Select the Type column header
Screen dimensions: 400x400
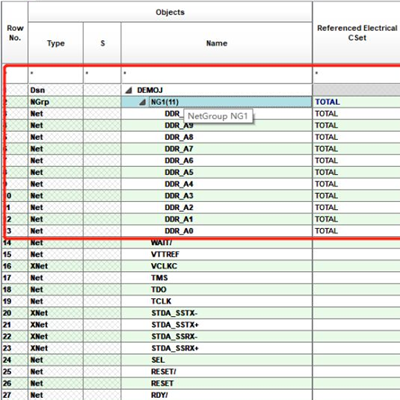(x=56, y=43)
